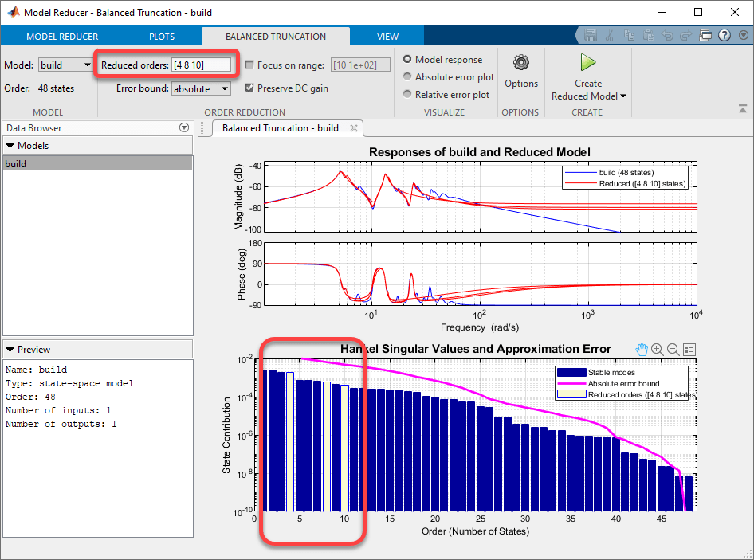Image resolution: width=754 pixels, height=560 pixels.
Task: Click the switch windows icon in toolbar
Action: [x=705, y=36]
